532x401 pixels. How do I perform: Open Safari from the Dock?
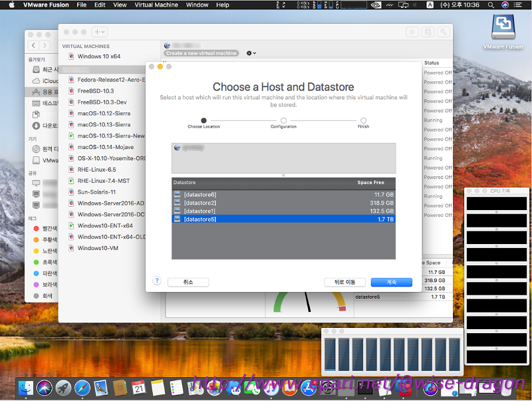tap(82, 388)
